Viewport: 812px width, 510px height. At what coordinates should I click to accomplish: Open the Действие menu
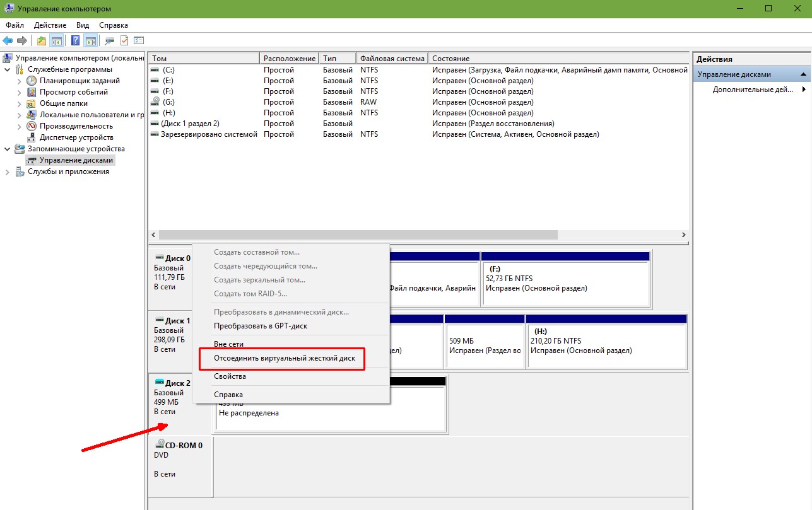coord(50,25)
